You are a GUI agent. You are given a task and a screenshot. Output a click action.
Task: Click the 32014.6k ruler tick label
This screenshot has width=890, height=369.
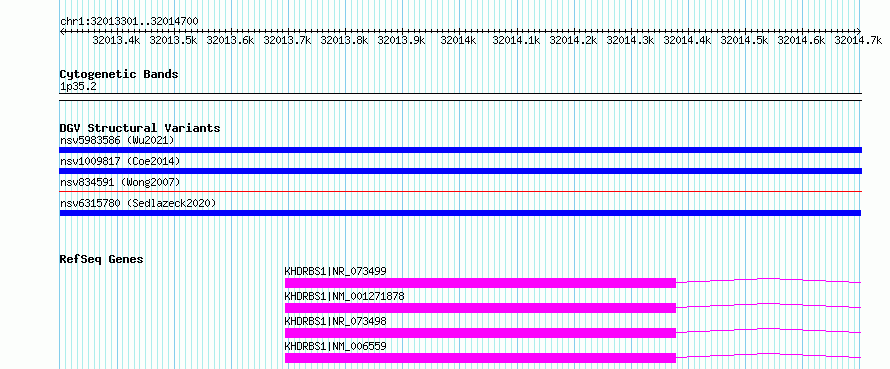801,40
